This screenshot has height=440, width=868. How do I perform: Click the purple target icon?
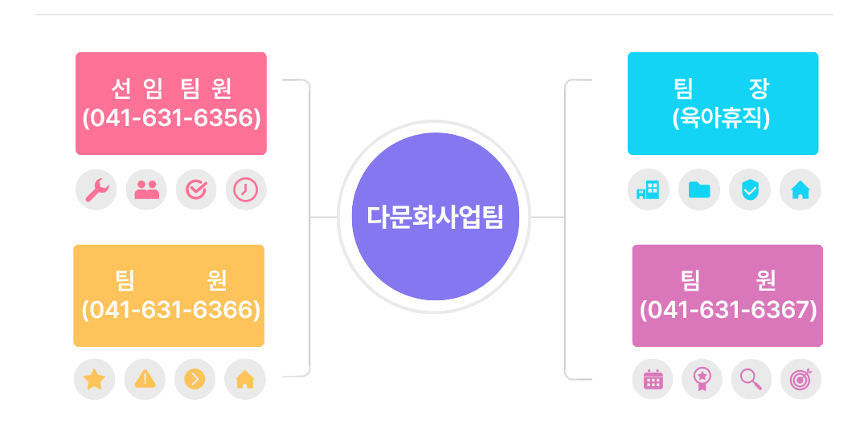(x=800, y=379)
